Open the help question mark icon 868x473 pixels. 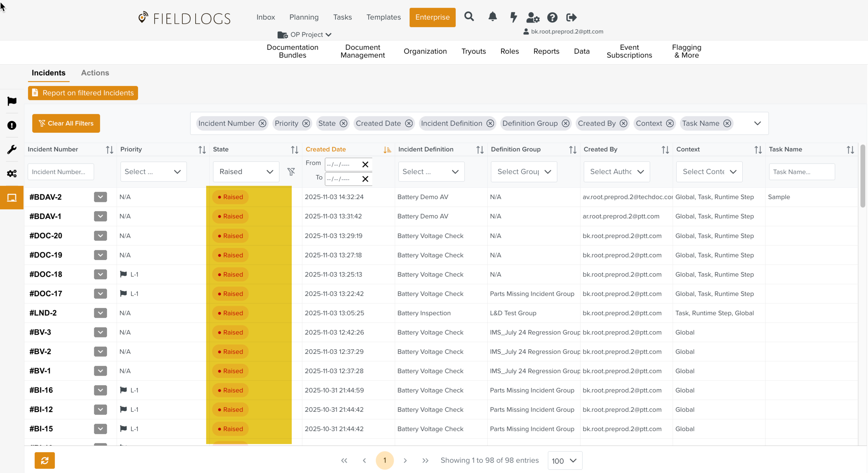click(x=552, y=17)
